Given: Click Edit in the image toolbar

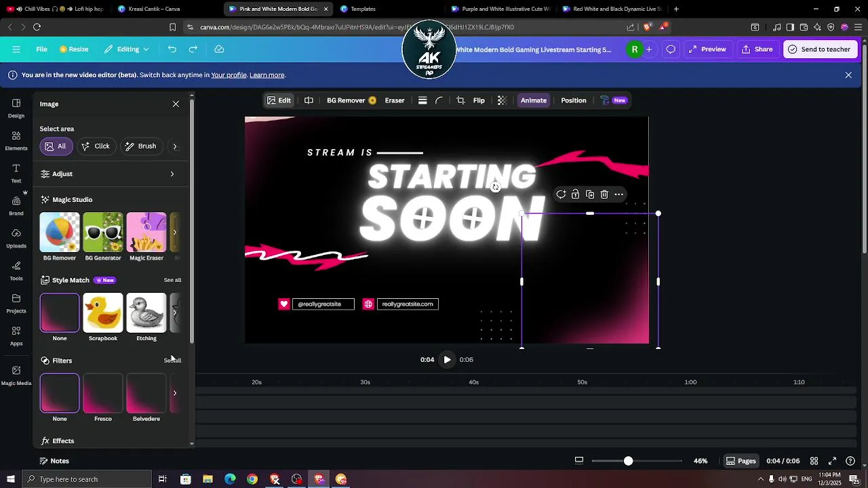Looking at the screenshot, I should (279, 100).
